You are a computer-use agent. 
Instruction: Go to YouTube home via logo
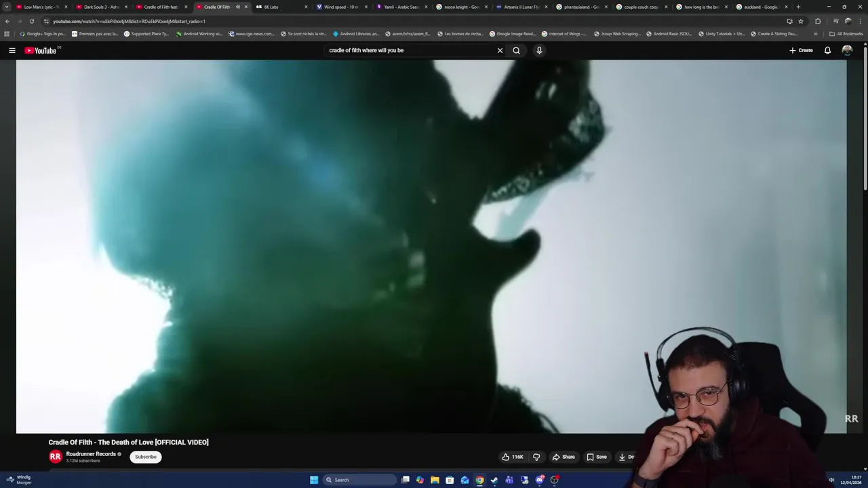(41, 50)
